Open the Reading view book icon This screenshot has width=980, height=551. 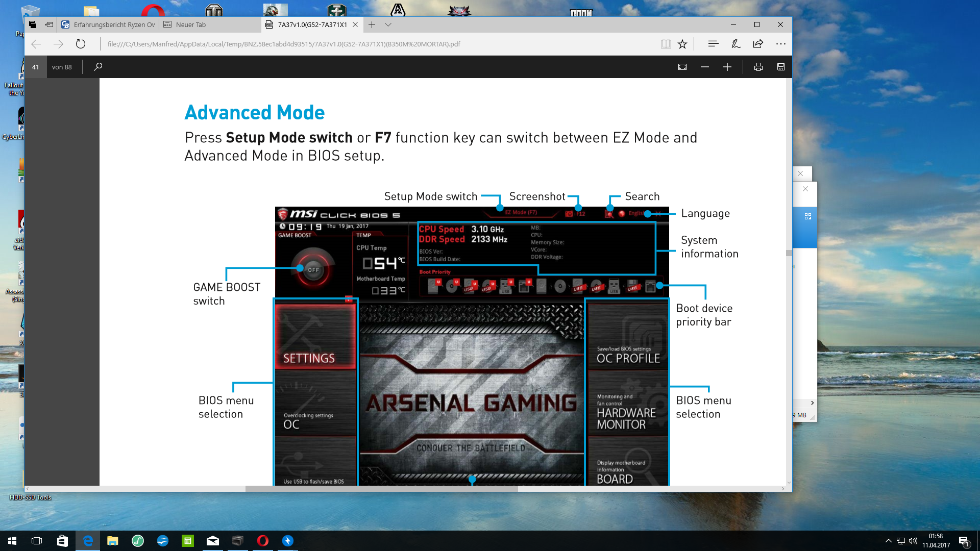coord(666,44)
